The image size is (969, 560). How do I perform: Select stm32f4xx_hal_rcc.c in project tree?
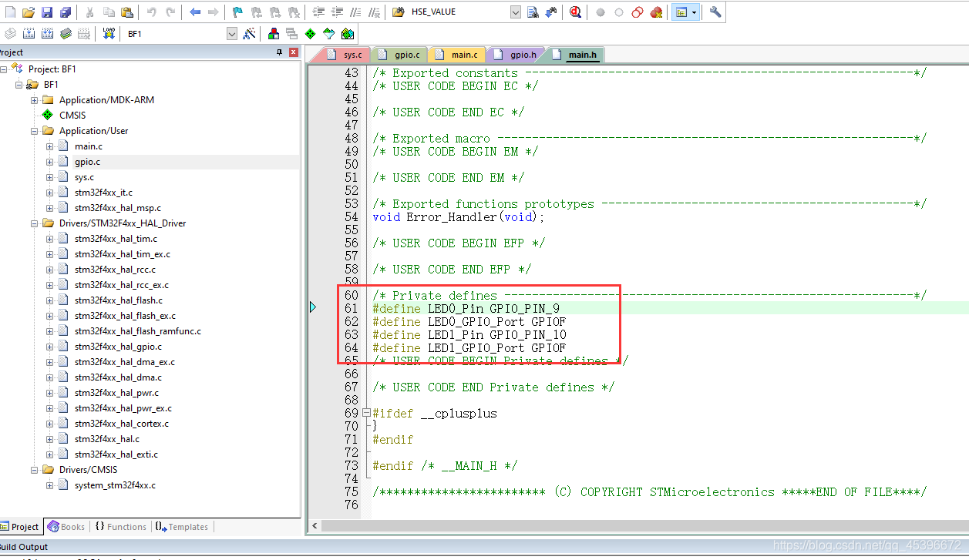point(115,270)
